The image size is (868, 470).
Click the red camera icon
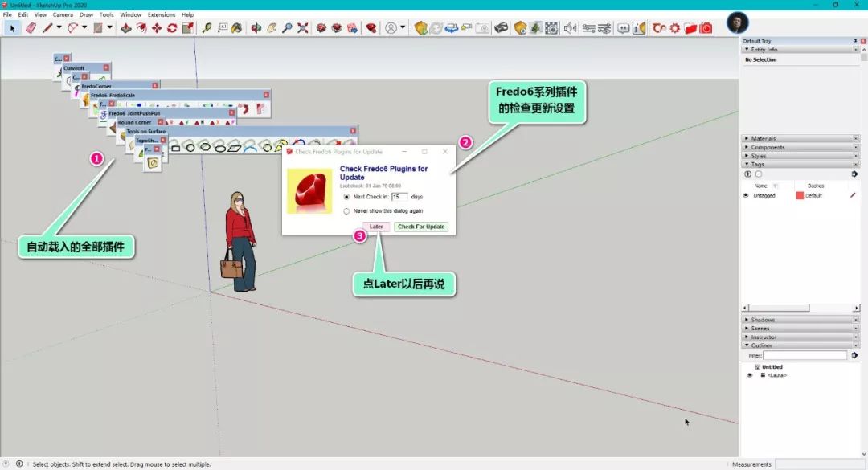tap(706, 27)
